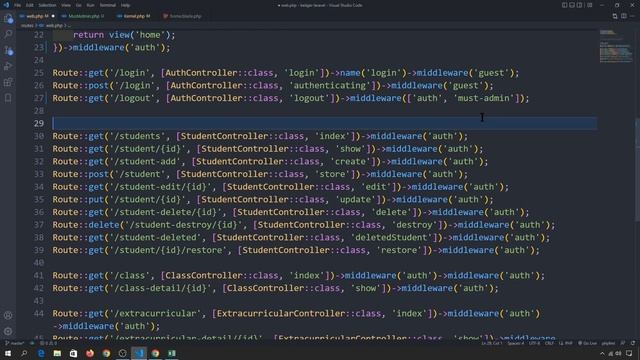Click 'must-admin' in the logout route line

(x=484, y=98)
